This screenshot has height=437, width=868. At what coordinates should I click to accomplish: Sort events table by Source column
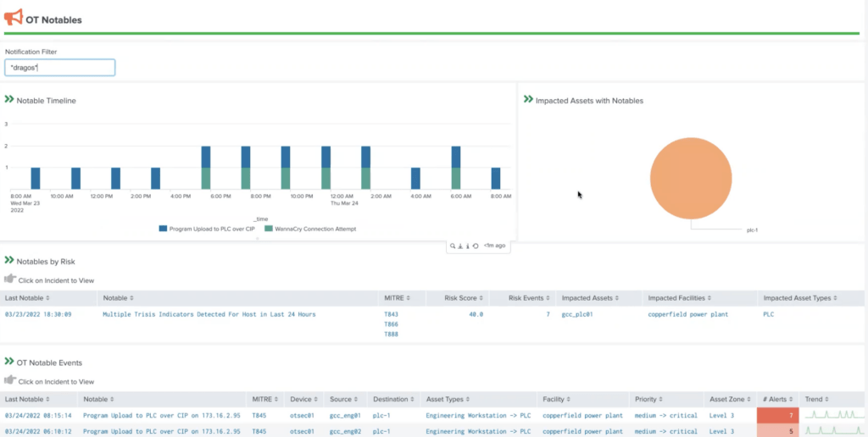345,400
